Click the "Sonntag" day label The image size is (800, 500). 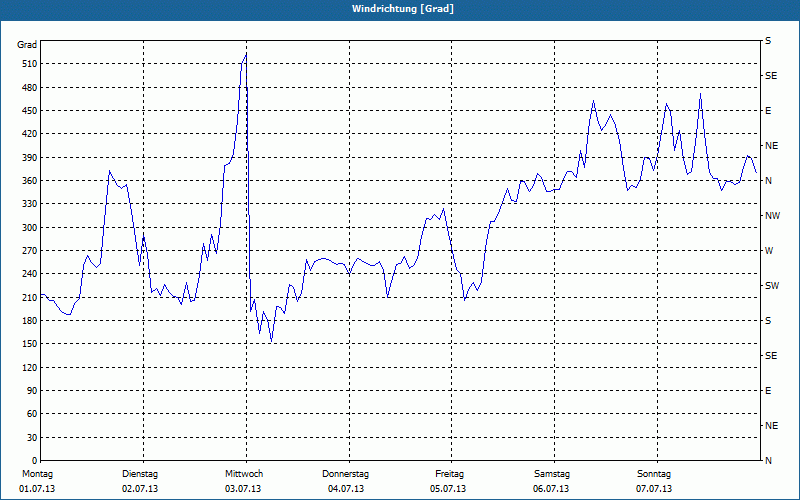[654, 474]
